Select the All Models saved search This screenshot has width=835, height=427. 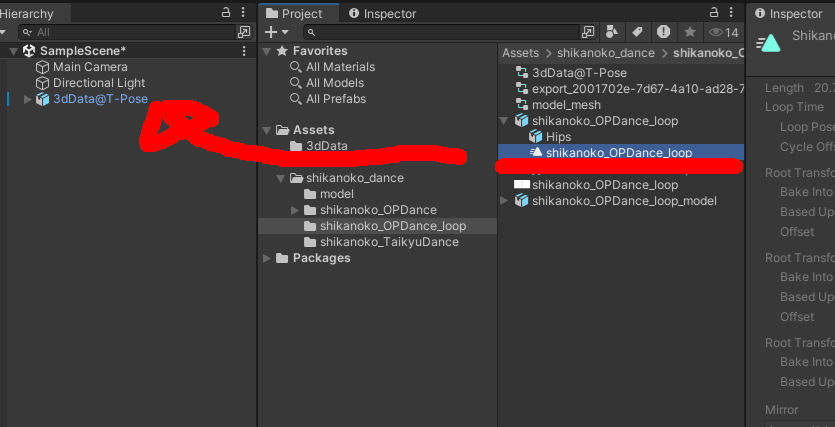pyautogui.click(x=335, y=83)
